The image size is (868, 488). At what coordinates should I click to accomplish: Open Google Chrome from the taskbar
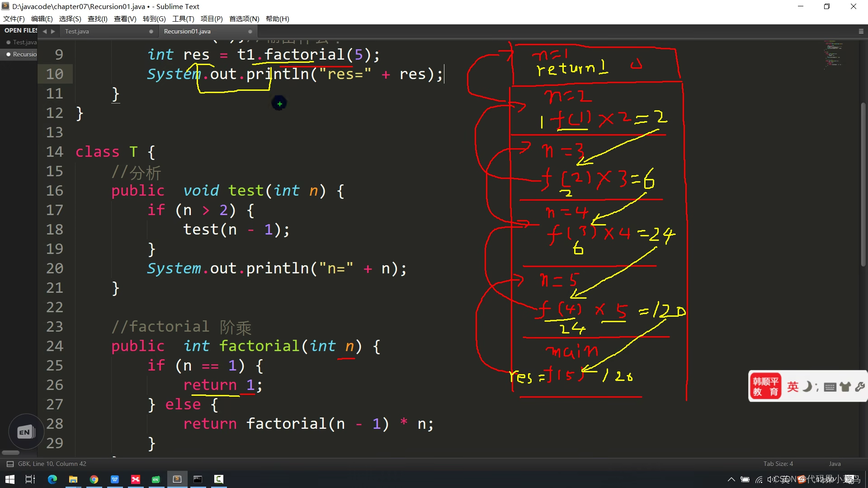[94, 479]
